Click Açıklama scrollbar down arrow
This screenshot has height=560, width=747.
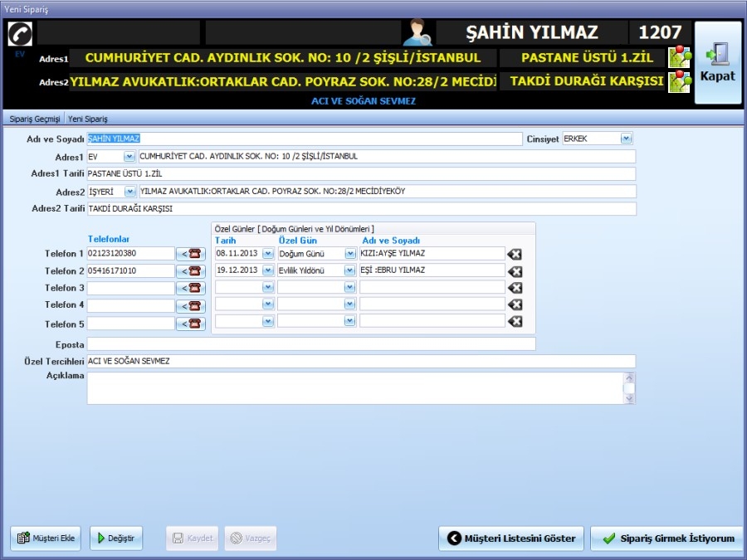pos(629,398)
